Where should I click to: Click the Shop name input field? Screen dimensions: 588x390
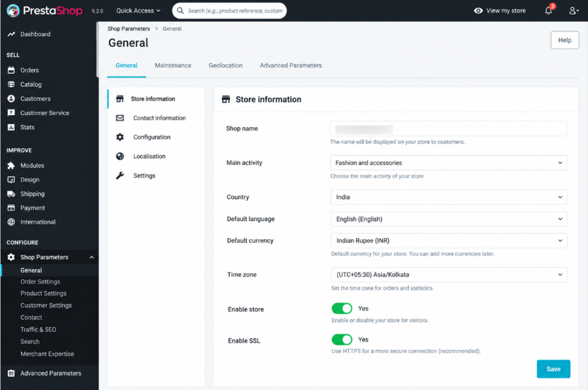(x=448, y=128)
